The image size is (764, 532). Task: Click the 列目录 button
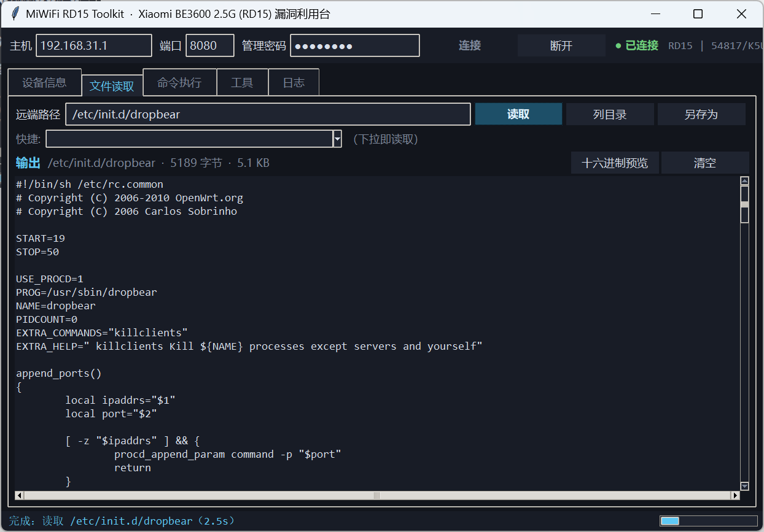[x=610, y=114]
